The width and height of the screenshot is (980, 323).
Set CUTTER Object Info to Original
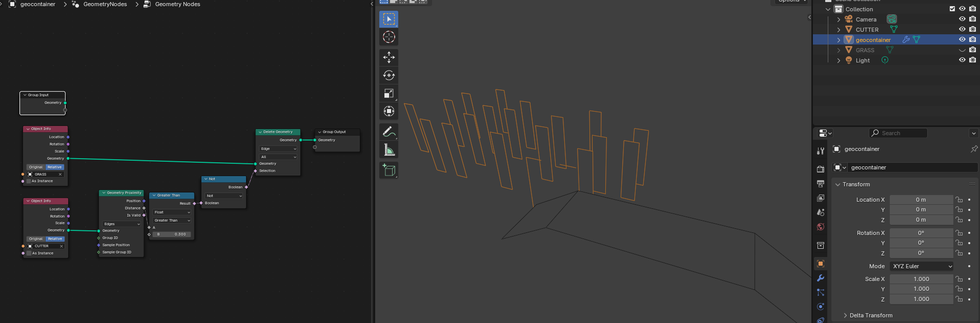(x=36, y=239)
